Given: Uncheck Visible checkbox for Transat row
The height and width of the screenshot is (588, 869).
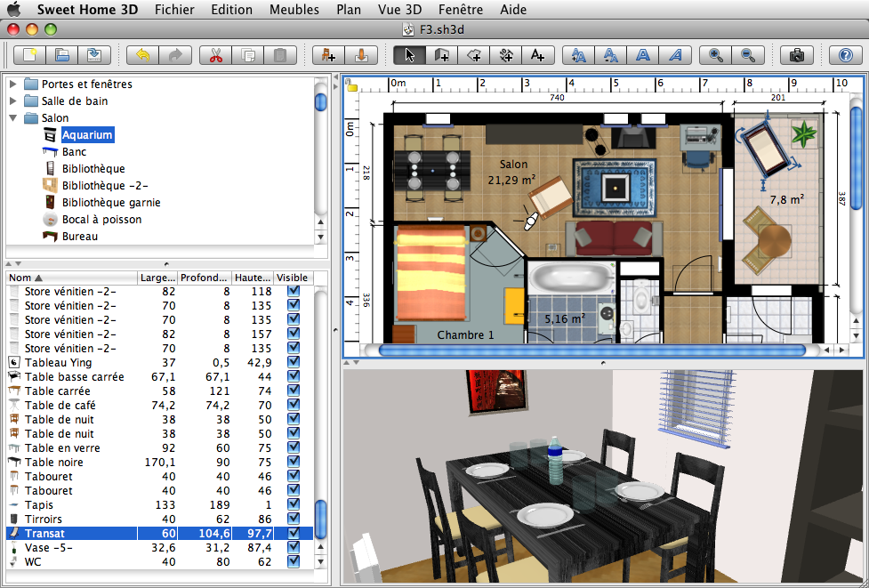Looking at the screenshot, I should click(294, 533).
